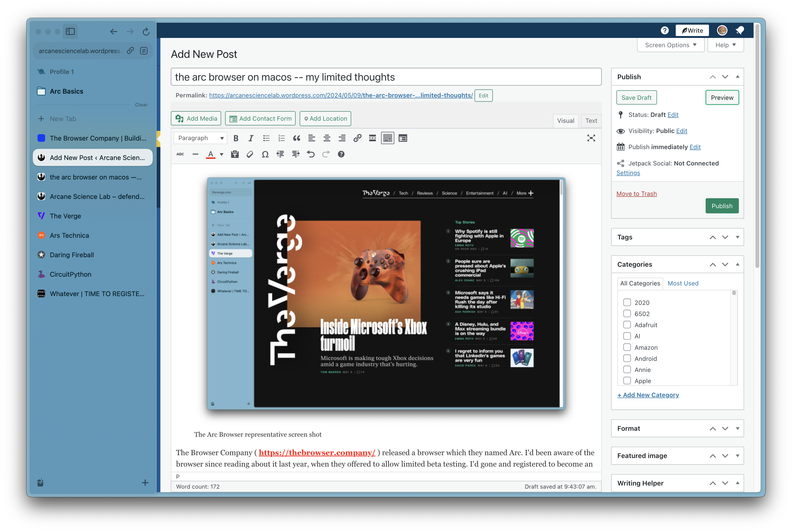Expand the Help dropdown

point(726,45)
